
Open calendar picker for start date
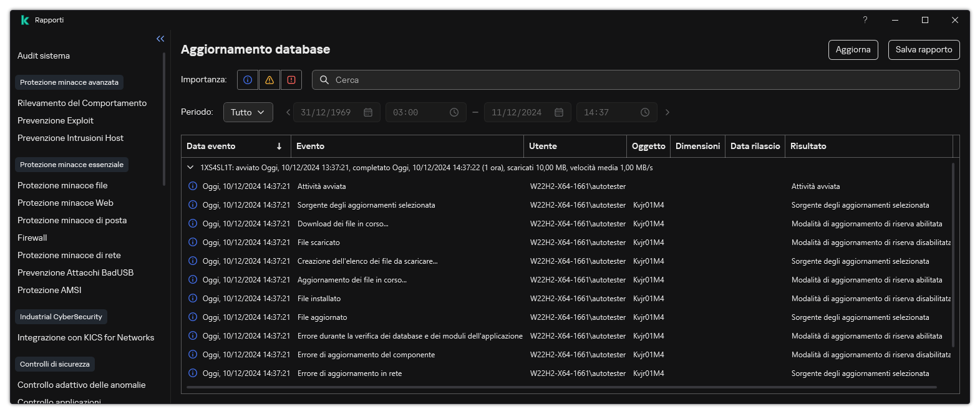click(368, 112)
